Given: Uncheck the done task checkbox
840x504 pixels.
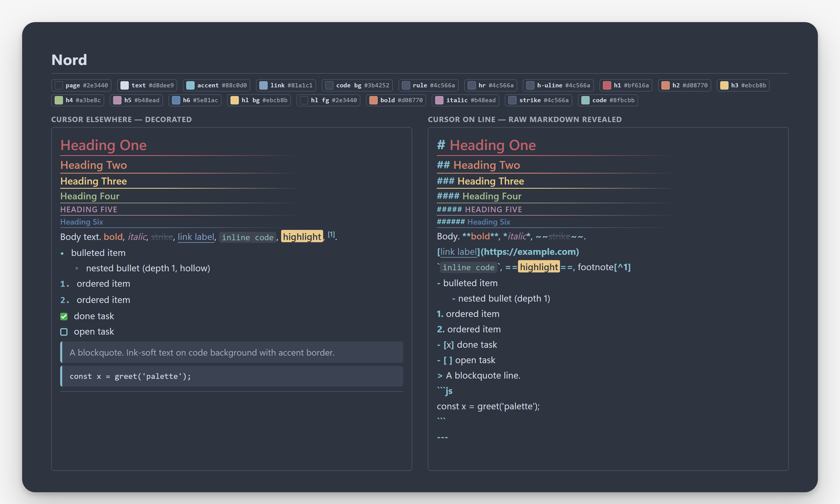Looking at the screenshot, I should pos(64,316).
